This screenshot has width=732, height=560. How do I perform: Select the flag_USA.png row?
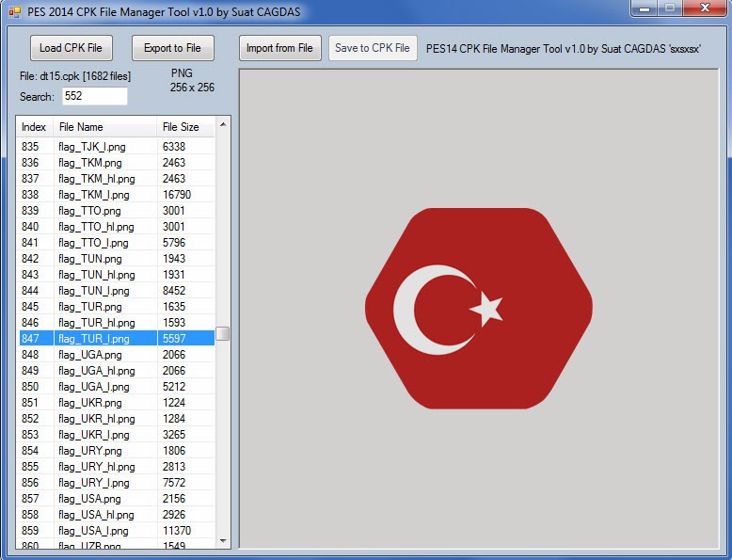tap(117, 498)
